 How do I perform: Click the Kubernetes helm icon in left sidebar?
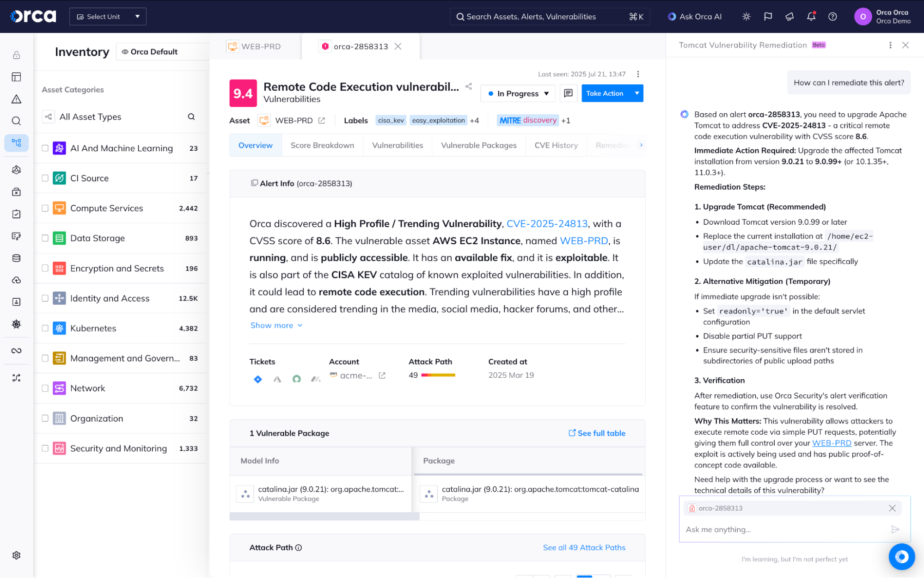16,324
